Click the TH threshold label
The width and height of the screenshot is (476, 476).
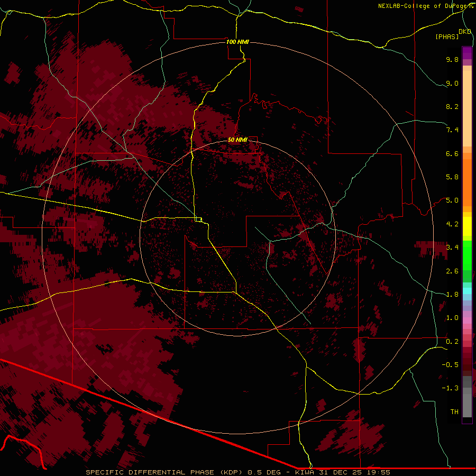coord(454,412)
